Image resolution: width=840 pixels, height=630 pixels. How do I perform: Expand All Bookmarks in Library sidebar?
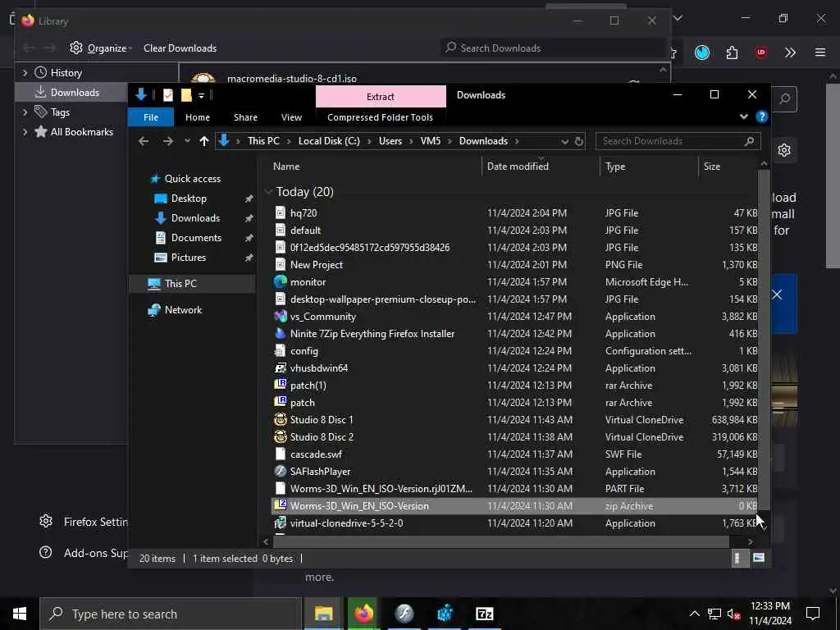click(x=25, y=132)
